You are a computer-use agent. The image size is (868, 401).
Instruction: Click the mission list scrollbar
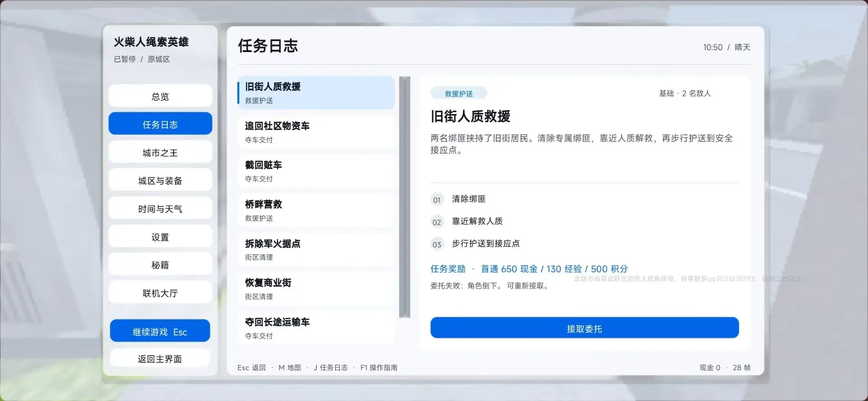pyautogui.click(x=405, y=197)
